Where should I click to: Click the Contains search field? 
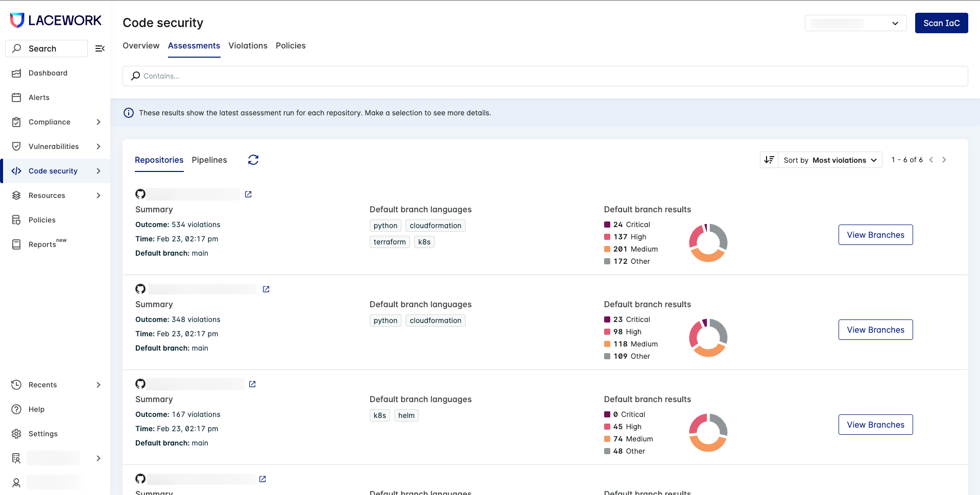357,76
